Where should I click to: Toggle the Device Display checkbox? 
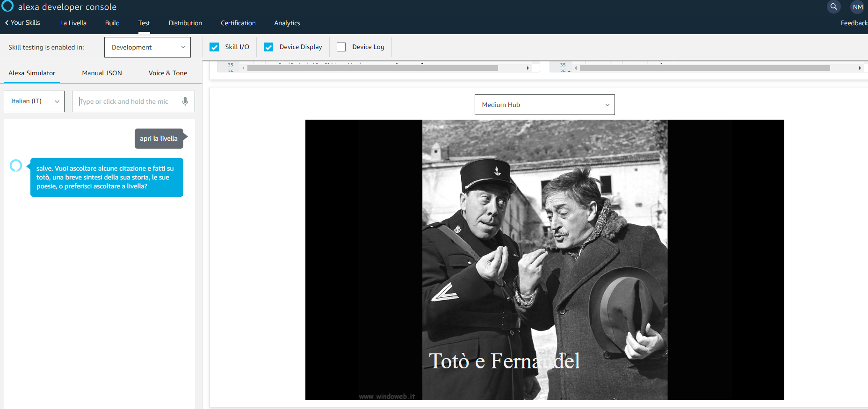(268, 47)
